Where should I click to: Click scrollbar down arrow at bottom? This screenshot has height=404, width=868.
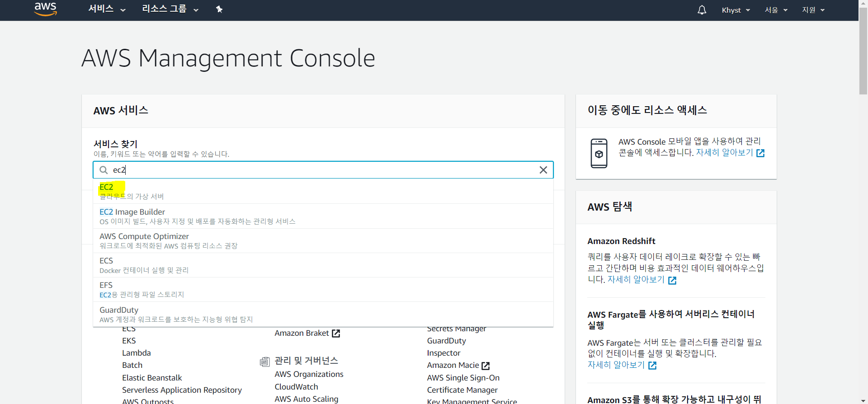(863, 400)
